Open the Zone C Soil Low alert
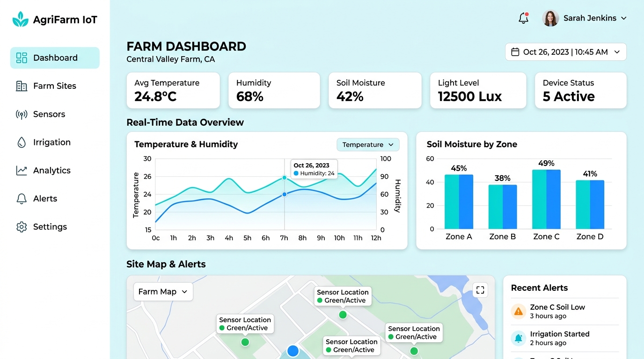The height and width of the screenshot is (359, 644). (x=564, y=311)
